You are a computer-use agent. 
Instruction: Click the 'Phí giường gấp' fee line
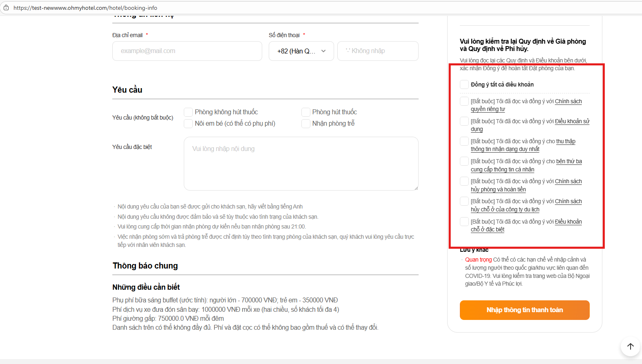coord(168,318)
